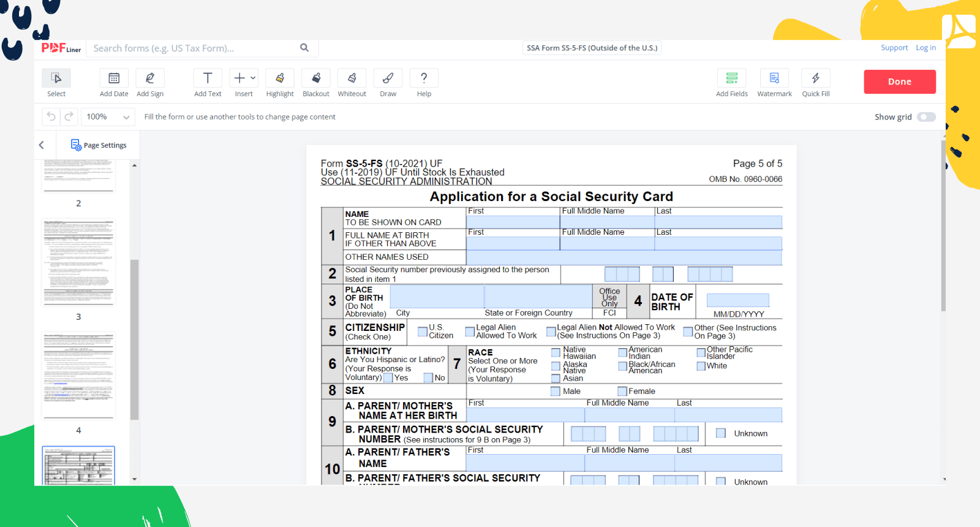Open the Page Settings tab
Screen dimensions: 980x527
click(x=99, y=145)
